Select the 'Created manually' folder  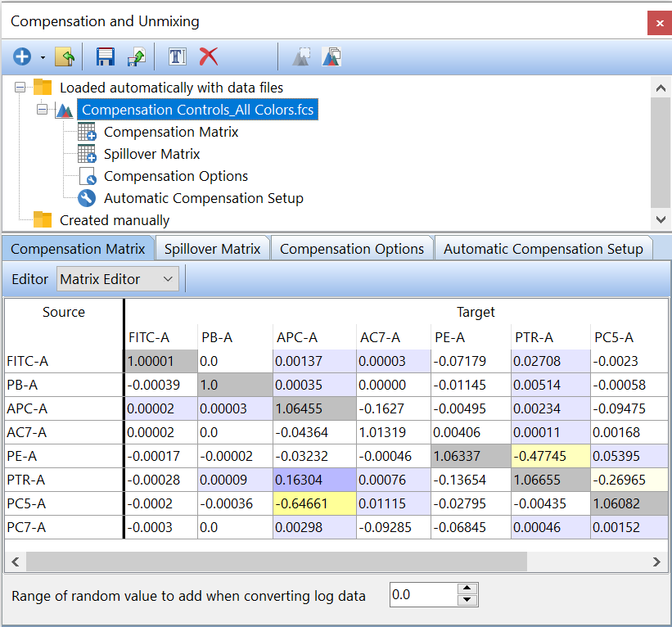pyautogui.click(x=115, y=220)
